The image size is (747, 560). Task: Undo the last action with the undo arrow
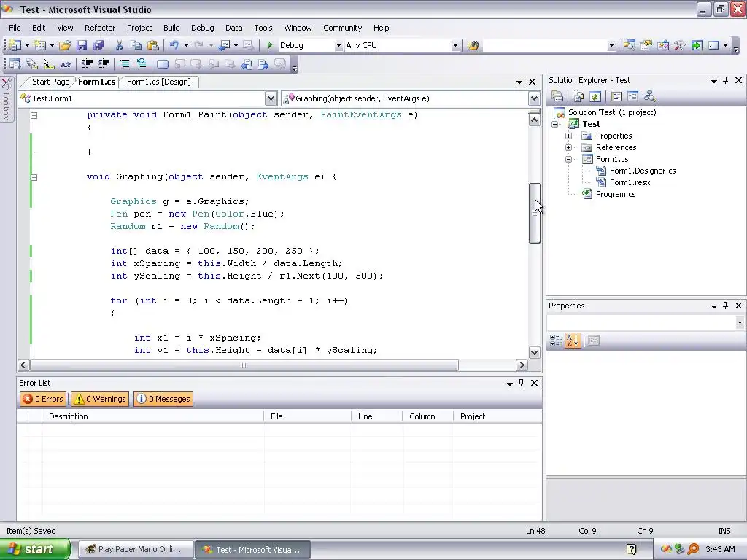coord(174,45)
